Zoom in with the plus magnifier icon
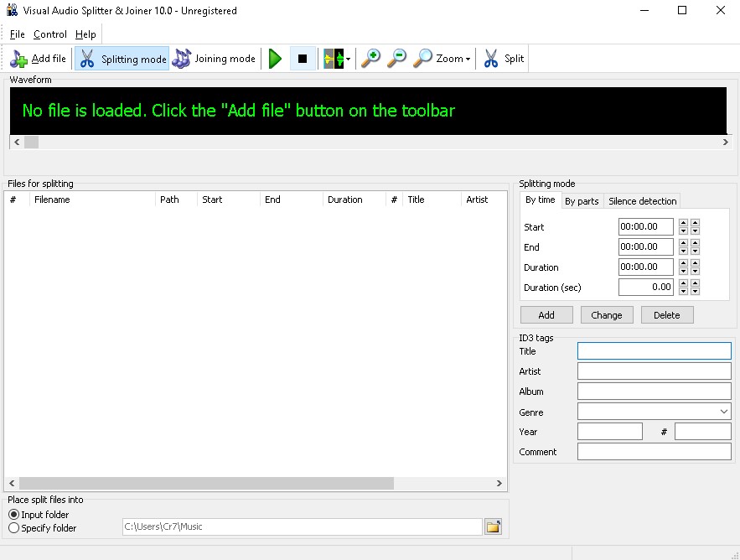 (x=371, y=59)
